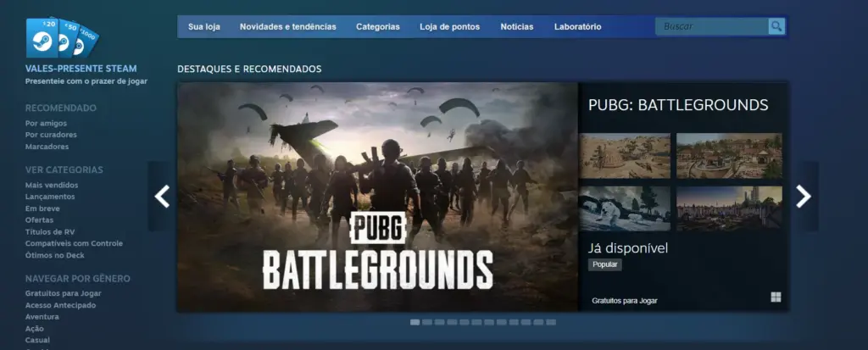Click the PUBG Battlegrounds logo on banner
Image resolution: width=868 pixels, height=350 pixels.
coord(377,253)
